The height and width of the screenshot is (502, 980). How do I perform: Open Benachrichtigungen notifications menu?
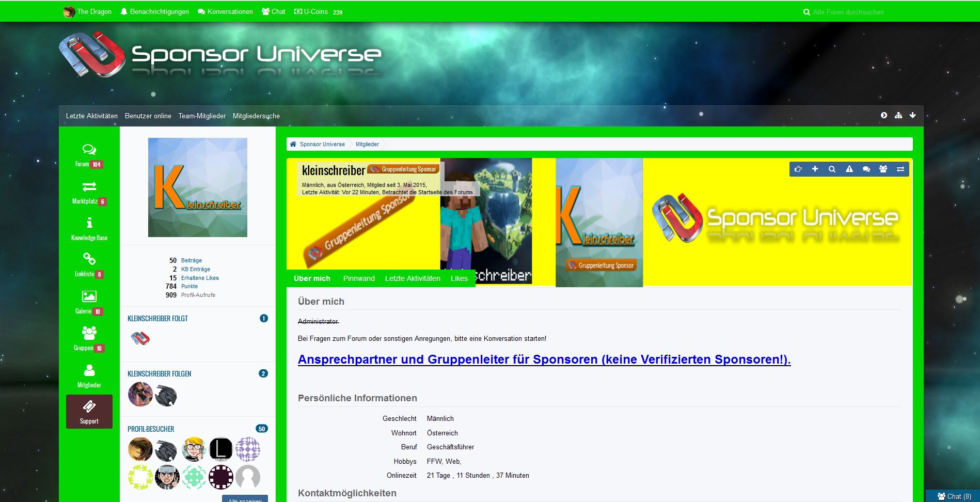coord(154,11)
